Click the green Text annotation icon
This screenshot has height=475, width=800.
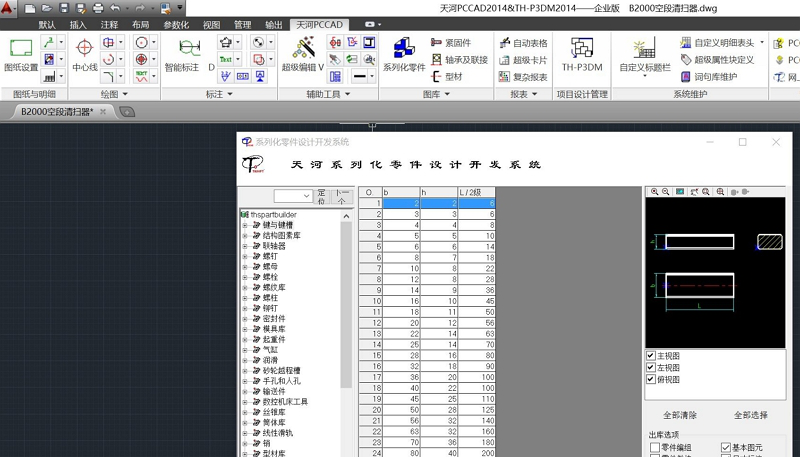(x=226, y=59)
